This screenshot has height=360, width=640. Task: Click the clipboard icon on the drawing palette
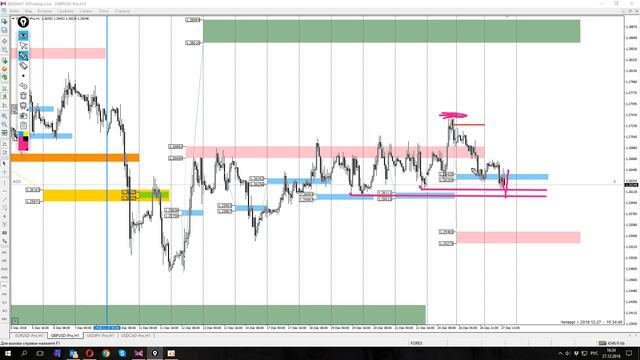click(23, 126)
